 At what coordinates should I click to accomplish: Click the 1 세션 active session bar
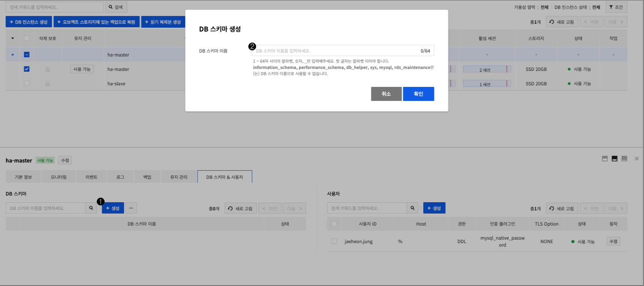487,84
